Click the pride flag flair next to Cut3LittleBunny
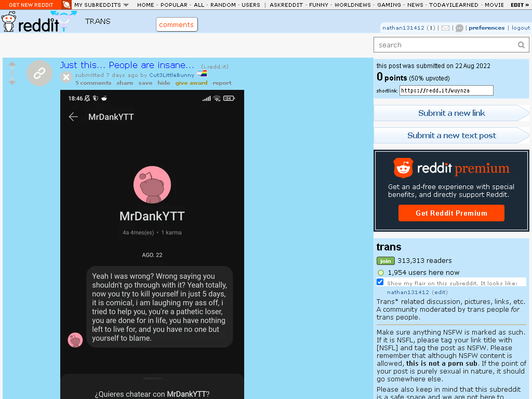The height and width of the screenshot is (399, 532). 202,73
